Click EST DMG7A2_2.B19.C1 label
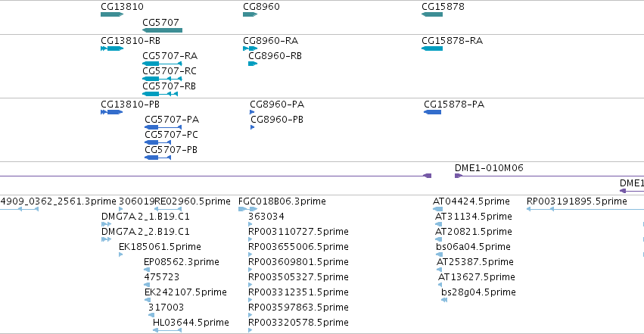The image size is (644, 334). (145, 232)
